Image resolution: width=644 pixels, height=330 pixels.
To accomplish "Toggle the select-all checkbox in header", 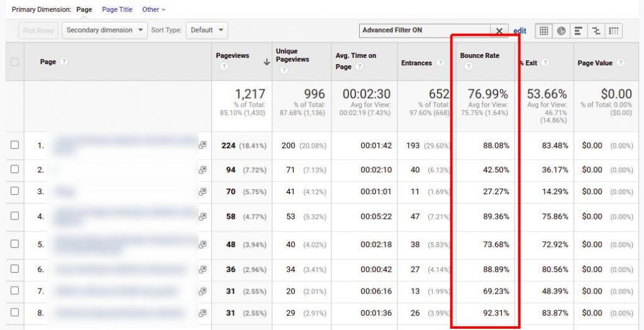I will pyautogui.click(x=15, y=62).
